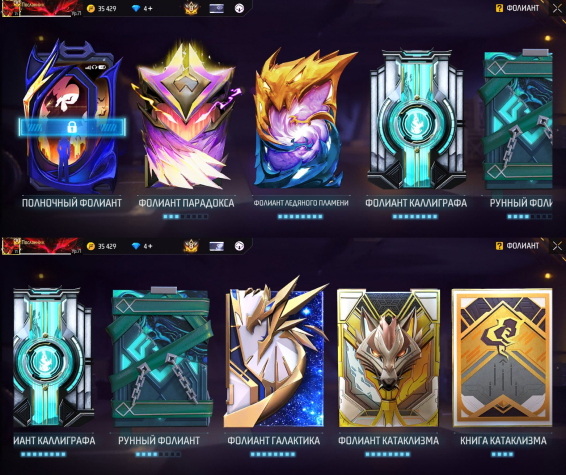The height and width of the screenshot is (475, 566).
Task: Tap the yellow question mark next to upper ФОЛИАНТ
Action: tap(499, 8)
